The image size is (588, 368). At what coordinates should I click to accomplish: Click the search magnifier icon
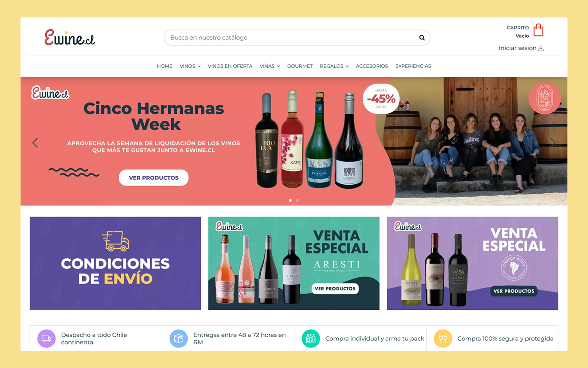(x=422, y=38)
